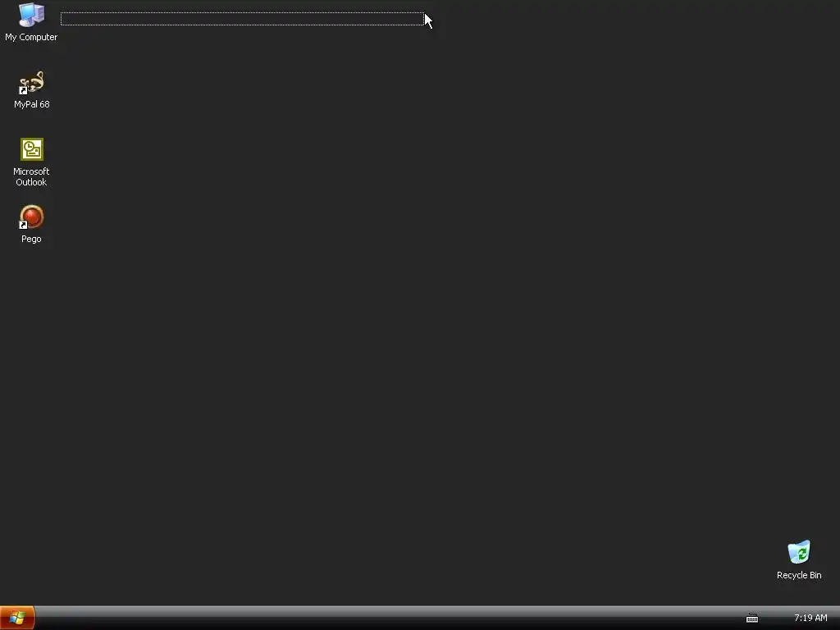
Task: Click the 'Pego' text label
Action: pos(31,239)
